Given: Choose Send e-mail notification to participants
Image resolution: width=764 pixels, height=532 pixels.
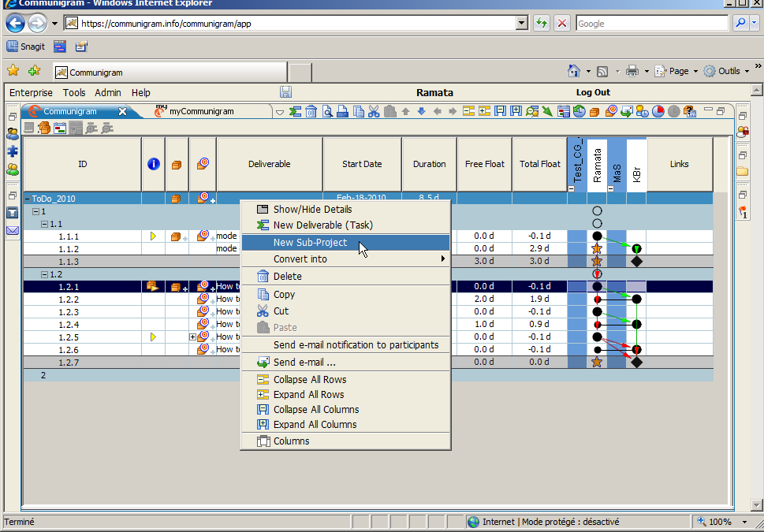Looking at the screenshot, I should 345,345.
